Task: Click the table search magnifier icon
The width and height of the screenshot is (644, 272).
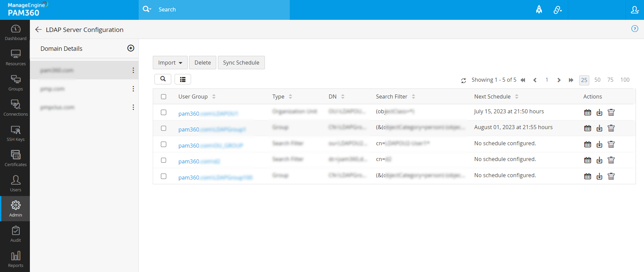Action: pyautogui.click(x=163, y=79)
